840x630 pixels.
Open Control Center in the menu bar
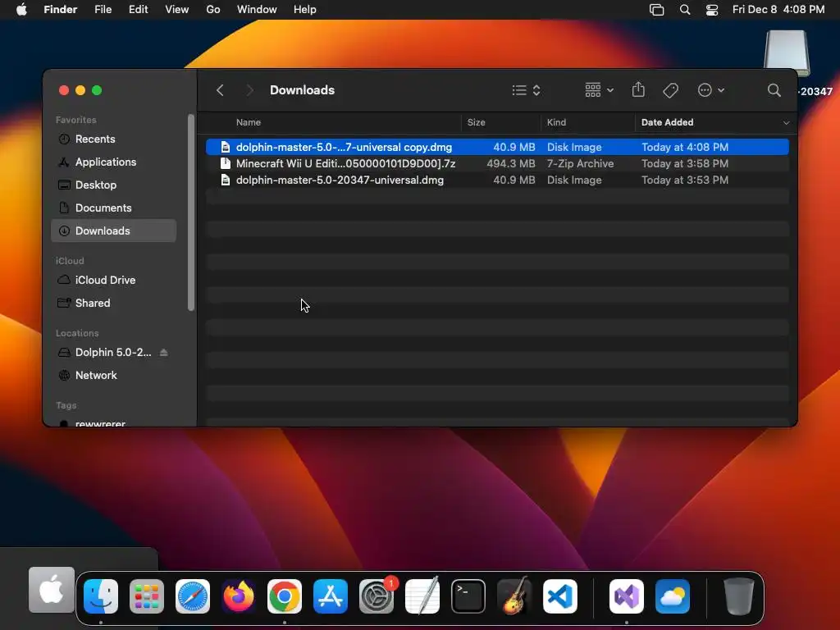pos(712,10)
